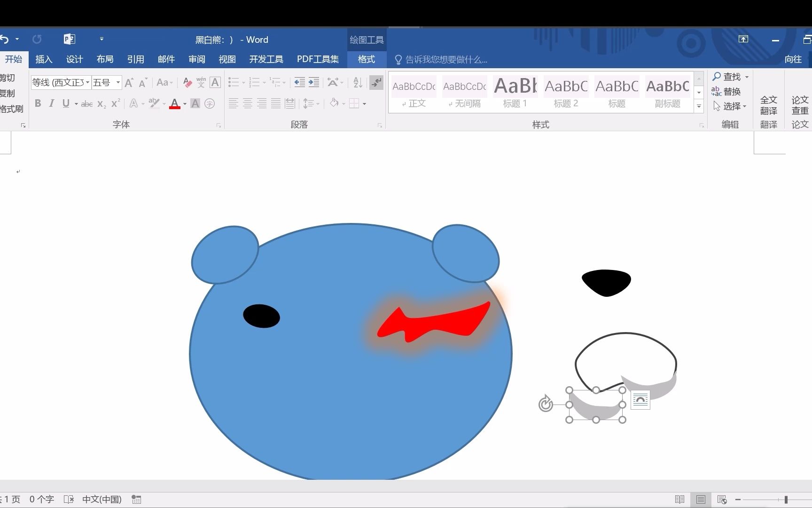Click the shading paint-bucket icon
The image size is (812, 508).
click(334, 103)
